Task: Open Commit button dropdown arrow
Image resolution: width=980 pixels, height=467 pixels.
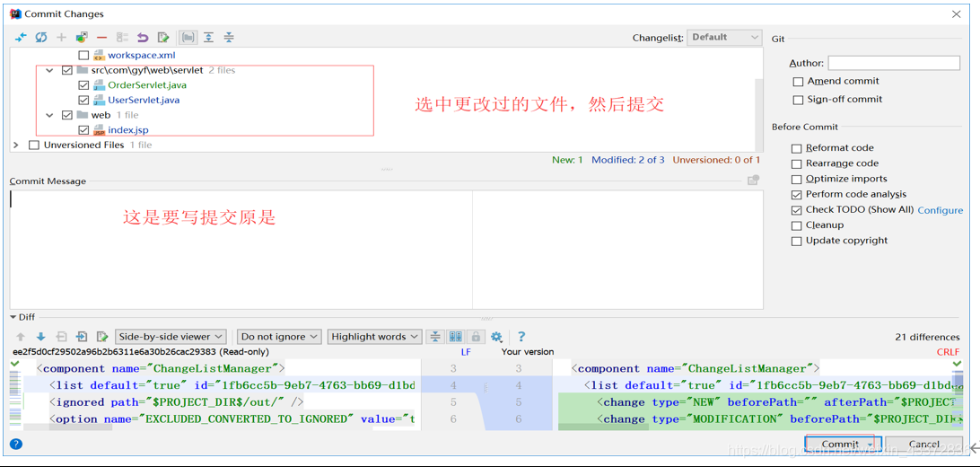Action: click(x=870, y=445)
